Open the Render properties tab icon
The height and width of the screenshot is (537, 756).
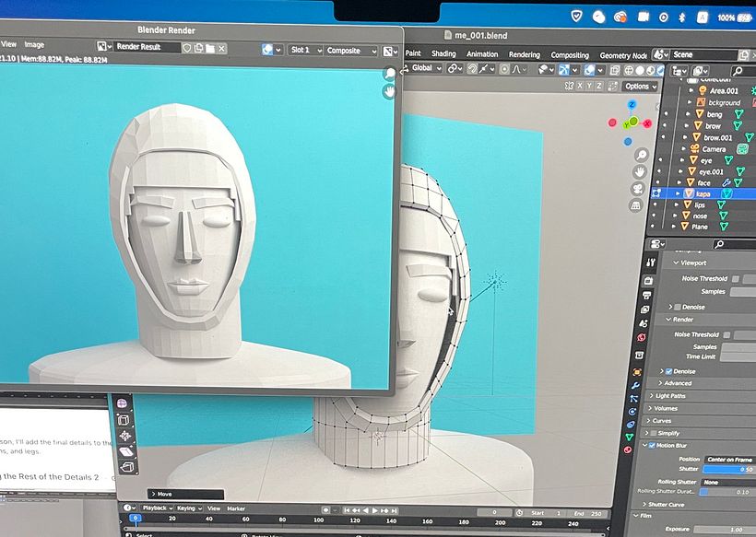coord(648,281)
